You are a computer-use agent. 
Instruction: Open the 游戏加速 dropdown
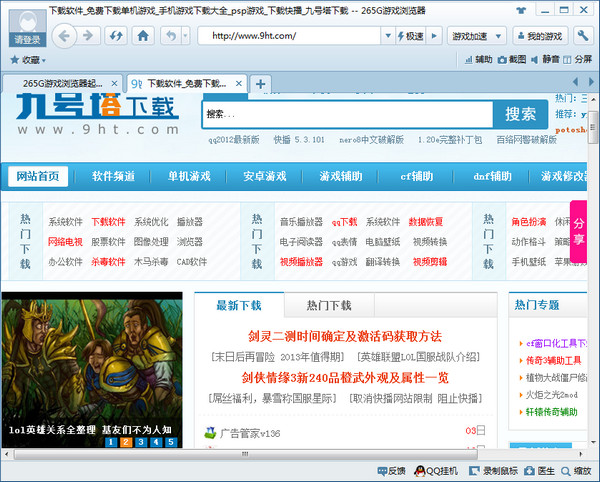(476, 36)
